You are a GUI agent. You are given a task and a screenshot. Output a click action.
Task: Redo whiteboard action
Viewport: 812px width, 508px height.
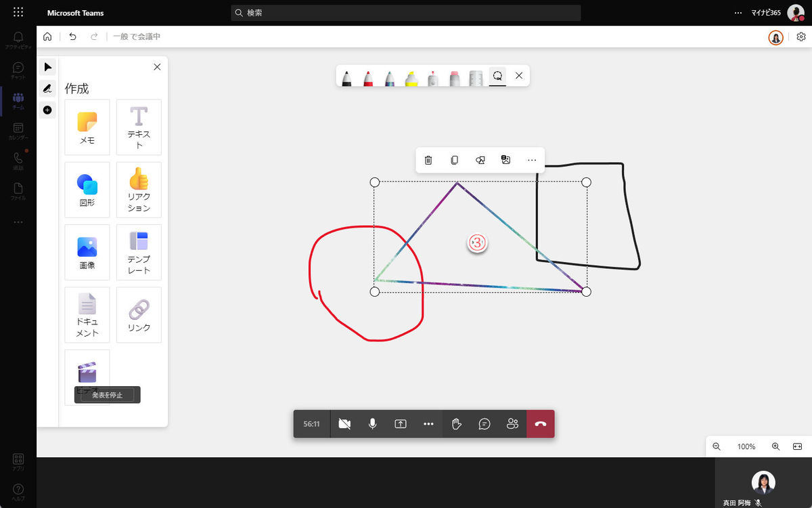[x=94, y=37]
